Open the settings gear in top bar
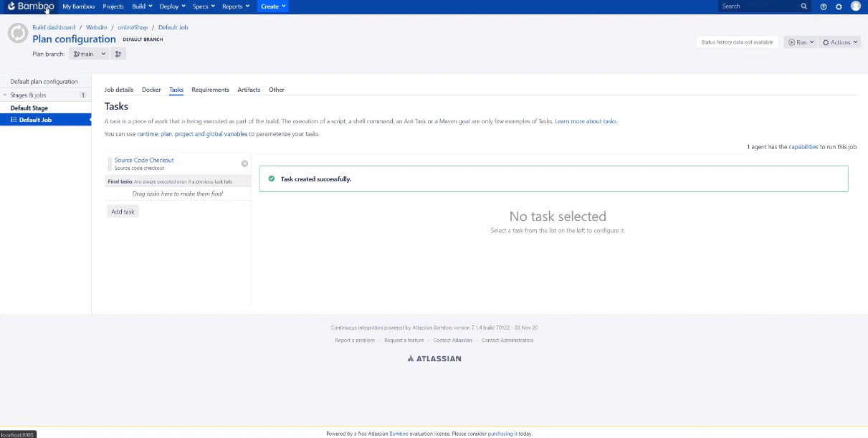This screenshot has height=438, width=868. (x=839, y=6)
